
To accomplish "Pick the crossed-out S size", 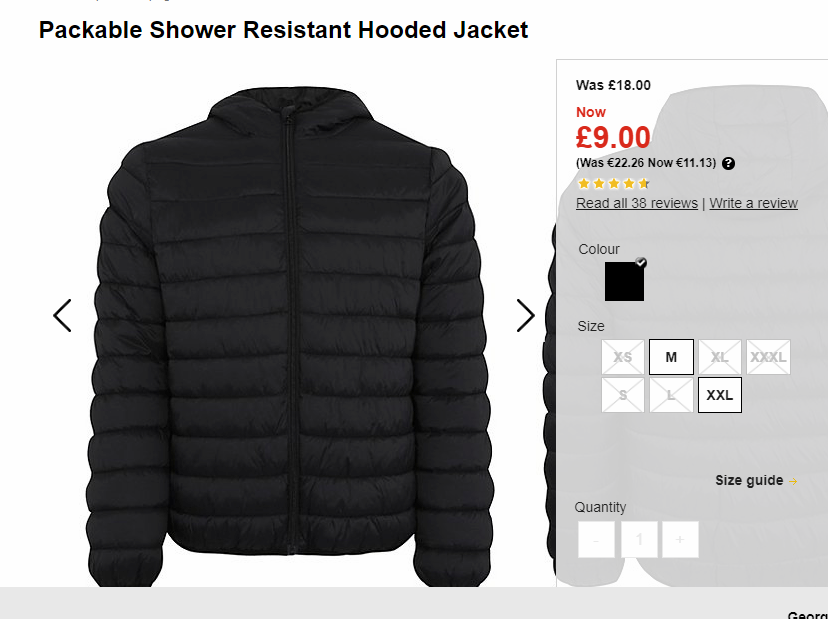I will (x=623, y=395).
